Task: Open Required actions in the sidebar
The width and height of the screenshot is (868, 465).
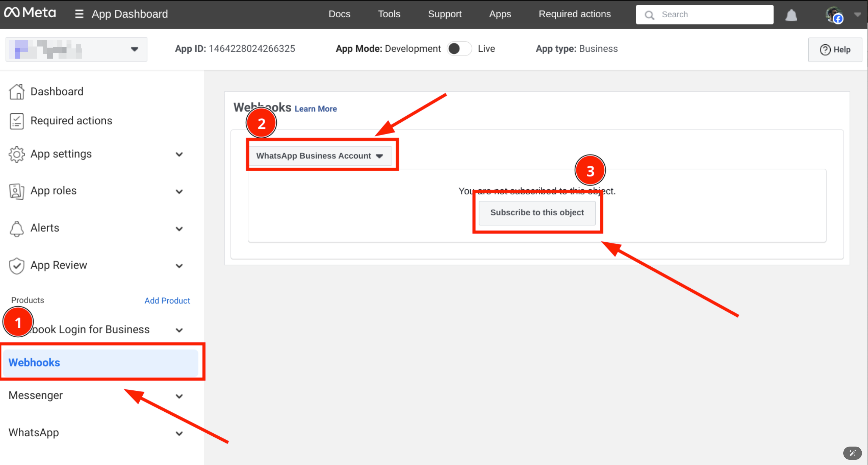Action: [x=71, y=121]
